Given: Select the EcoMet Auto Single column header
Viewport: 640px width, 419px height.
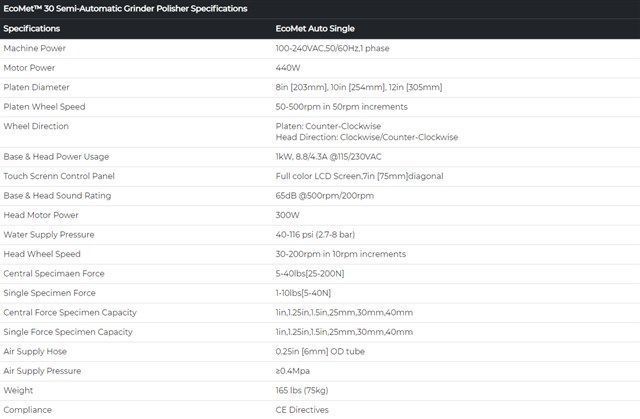Looking at the screenshot, I should [315, 29].
